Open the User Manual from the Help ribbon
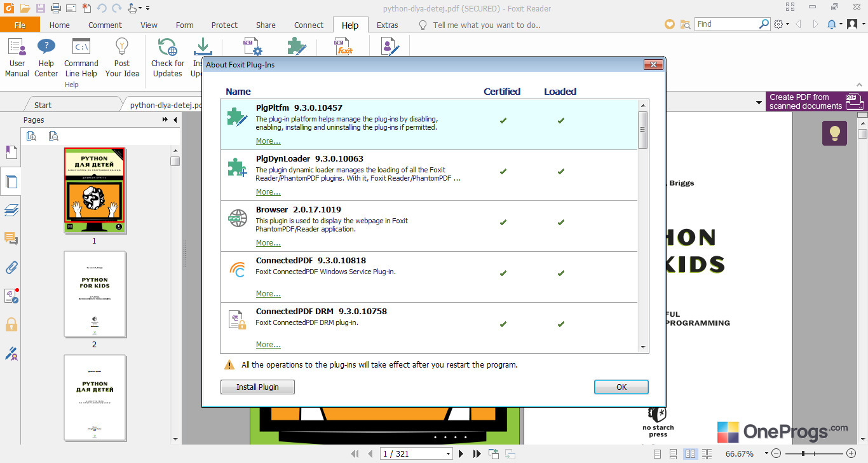868x463 pixels. point(17,57)
